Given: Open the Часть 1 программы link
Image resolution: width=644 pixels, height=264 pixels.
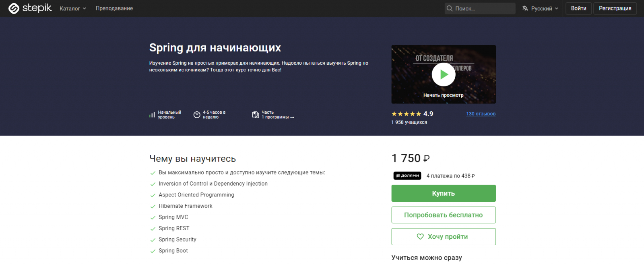Looking at the screenshot, I should 278,115.
